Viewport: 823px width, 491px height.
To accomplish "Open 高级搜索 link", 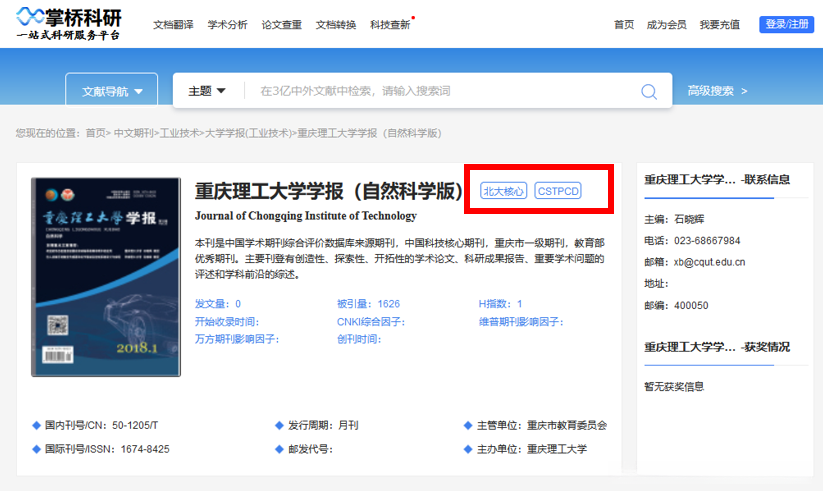I will click(x=717, y=91).
